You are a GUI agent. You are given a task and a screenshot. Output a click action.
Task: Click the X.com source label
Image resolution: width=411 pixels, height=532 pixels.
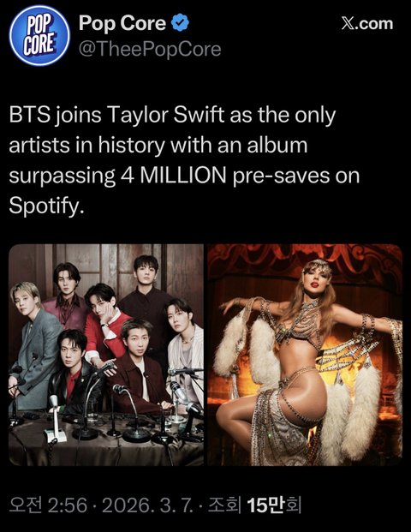[367, 24]
